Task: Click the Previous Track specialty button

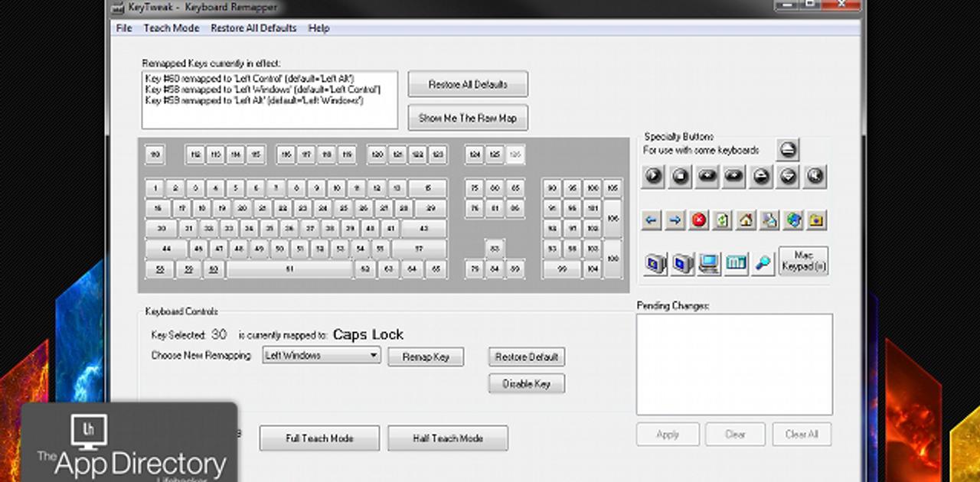Action: point(707,177)
